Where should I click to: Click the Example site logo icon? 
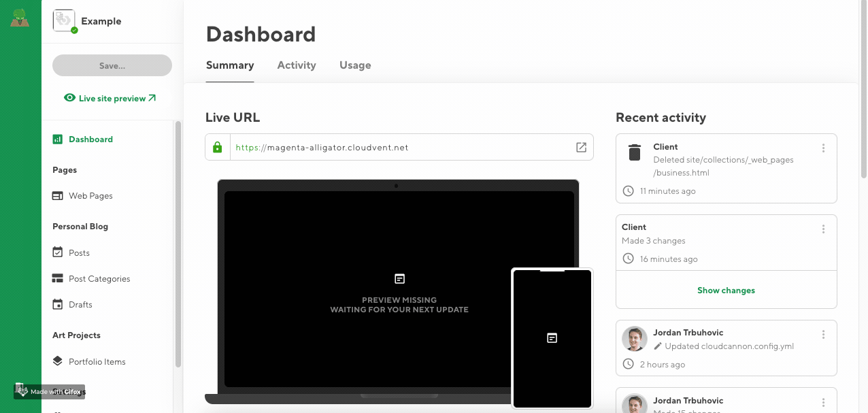[x=64, y=20]
